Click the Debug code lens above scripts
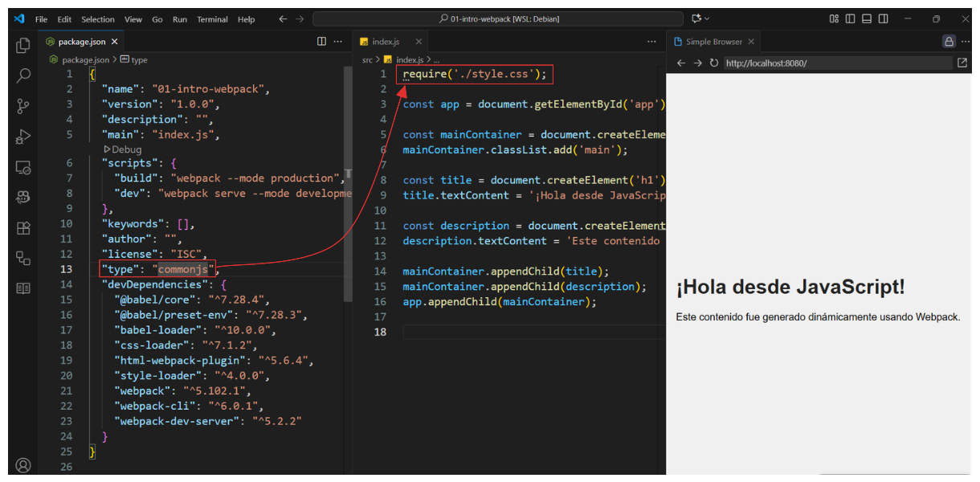 [x=122, y=149]
